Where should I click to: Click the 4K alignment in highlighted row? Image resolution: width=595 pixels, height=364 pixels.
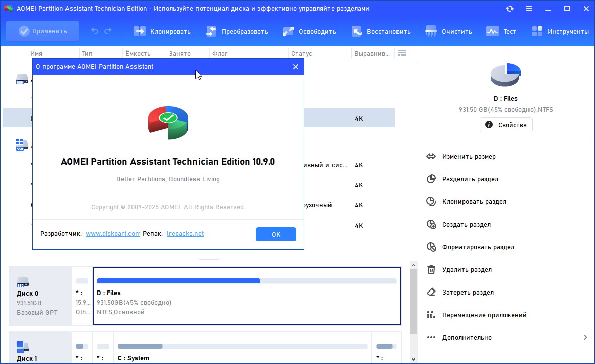pos(359,119)
